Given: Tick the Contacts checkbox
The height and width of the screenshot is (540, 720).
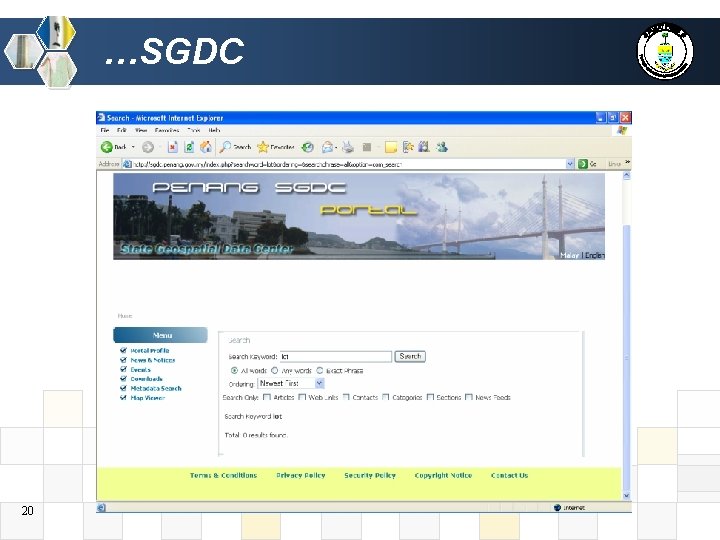Looking at the screenshot, I should pos(346,397).
